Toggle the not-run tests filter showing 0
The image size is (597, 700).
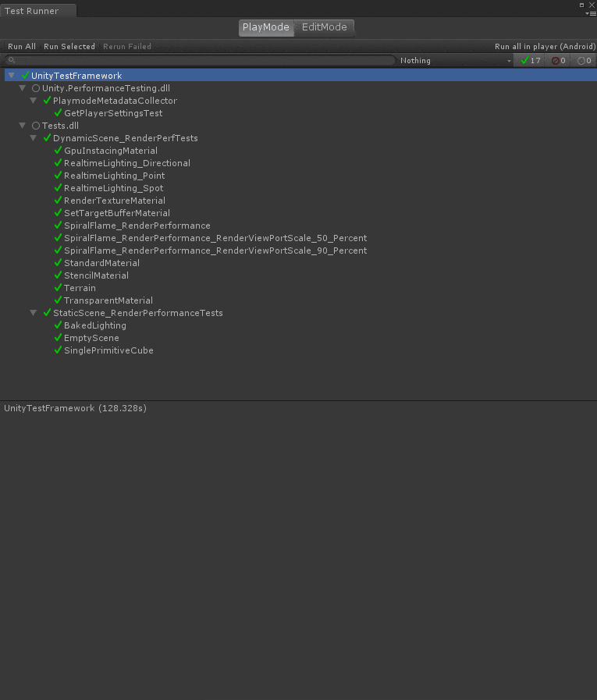584,60
